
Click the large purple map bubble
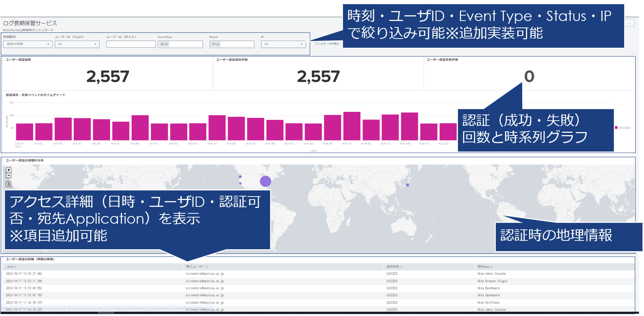click(265, 181)
